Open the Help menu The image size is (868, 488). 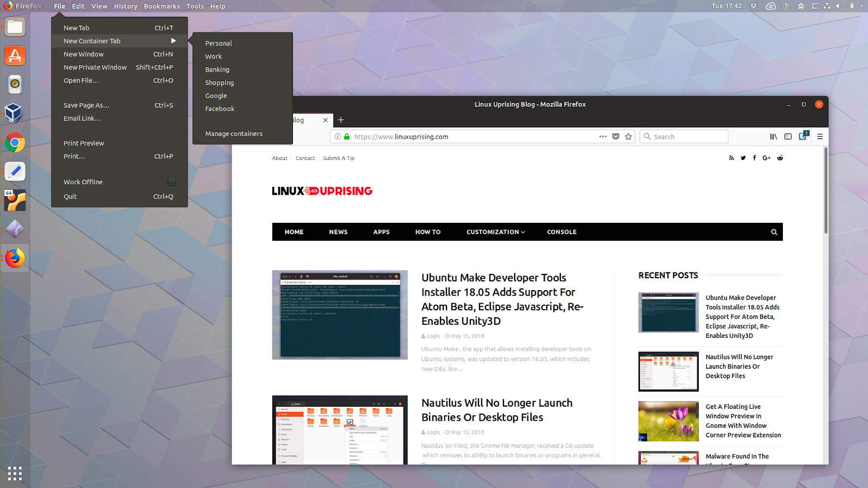click(218, 6)
